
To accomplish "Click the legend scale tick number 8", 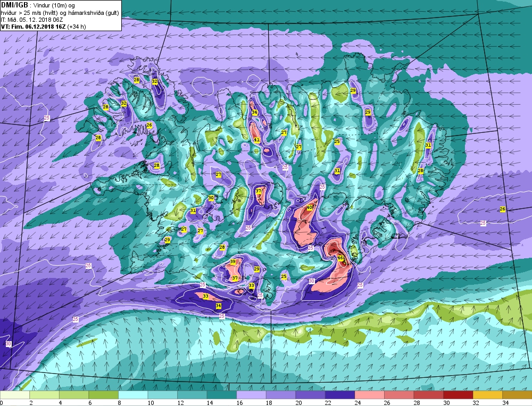I will 120,403.
